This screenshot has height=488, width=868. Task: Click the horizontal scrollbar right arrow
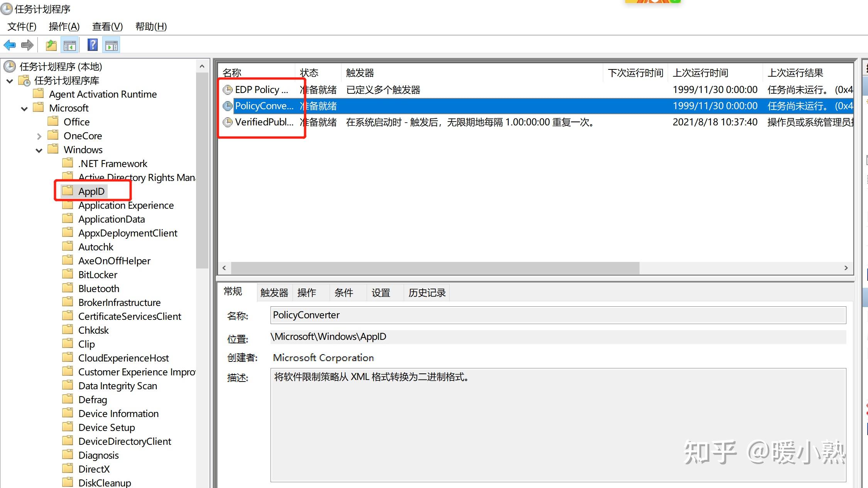coord(846,268)
